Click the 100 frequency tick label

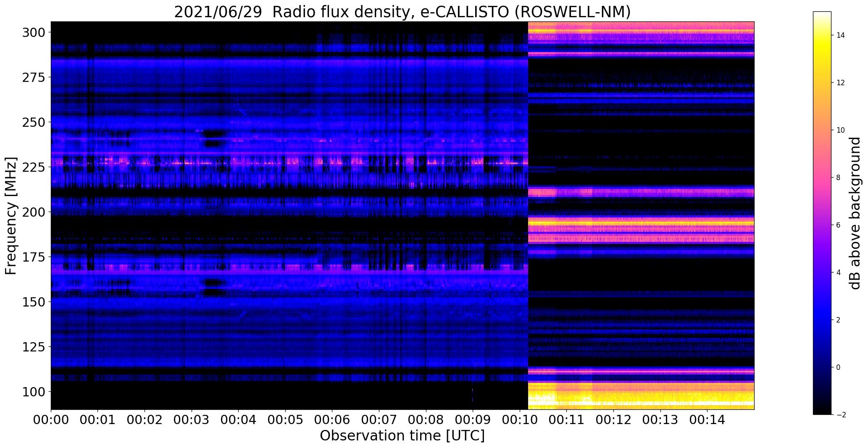(x=34, y=391)
